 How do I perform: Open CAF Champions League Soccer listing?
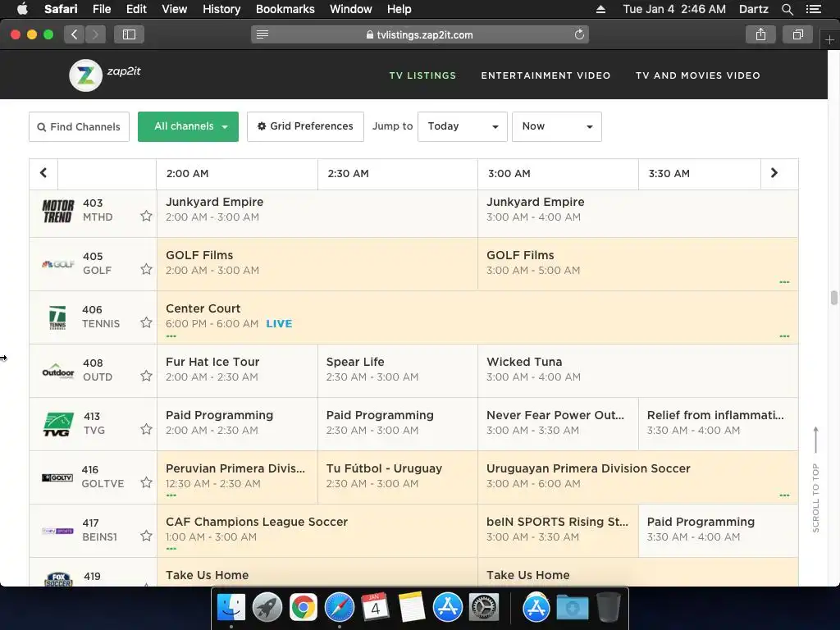pos(317,531)
